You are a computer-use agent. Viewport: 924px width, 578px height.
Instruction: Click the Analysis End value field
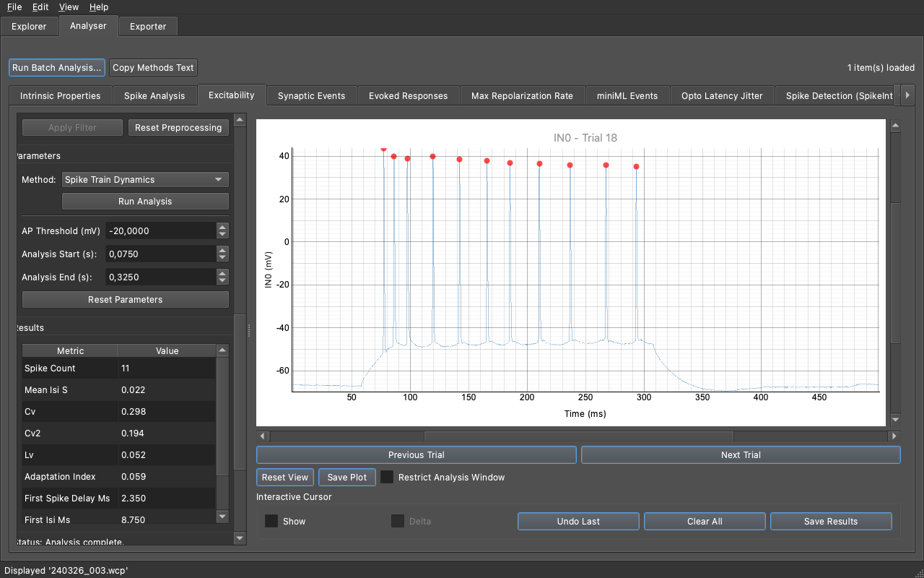point(160,277)
